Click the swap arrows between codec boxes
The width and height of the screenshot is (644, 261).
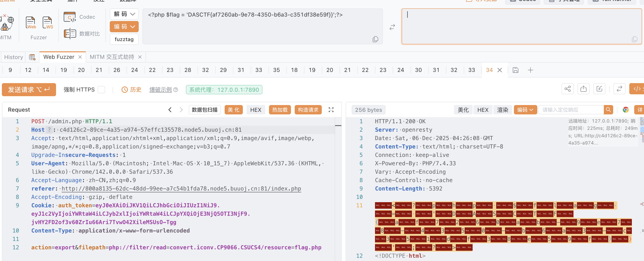tap(392, 27)
